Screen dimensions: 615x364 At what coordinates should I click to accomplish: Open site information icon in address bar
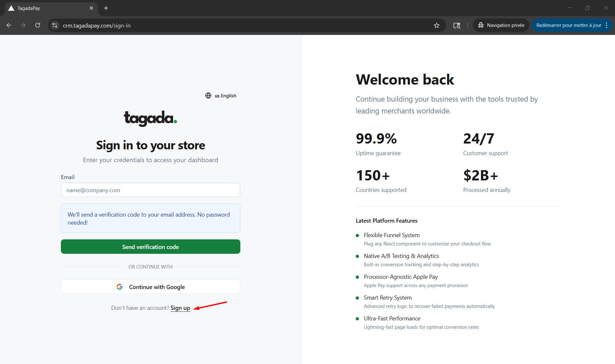pos(55,25)
